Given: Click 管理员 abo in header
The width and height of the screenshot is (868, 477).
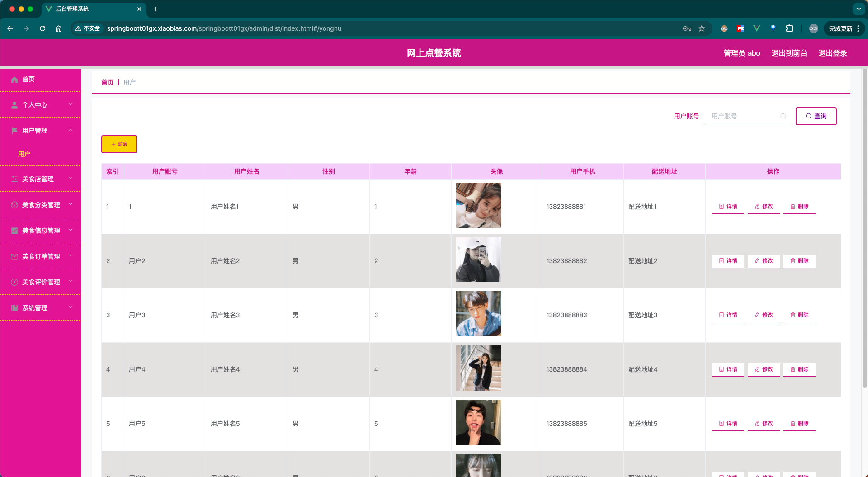Looking at the screenshot, I should click(x=742, y=53).
